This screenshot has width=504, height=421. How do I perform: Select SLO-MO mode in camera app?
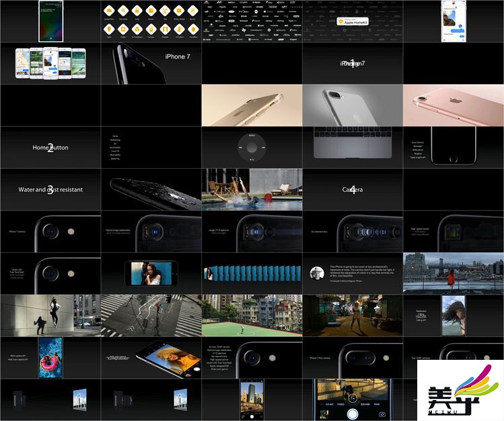pos(329,405)
